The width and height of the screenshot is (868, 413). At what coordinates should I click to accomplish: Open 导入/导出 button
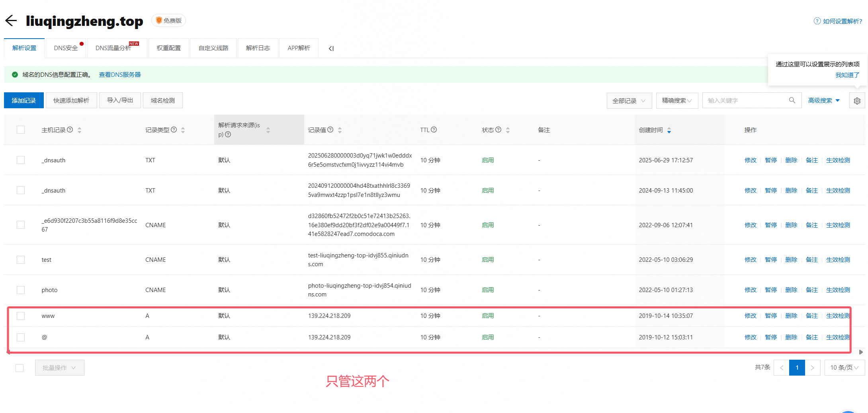[120, 100]
